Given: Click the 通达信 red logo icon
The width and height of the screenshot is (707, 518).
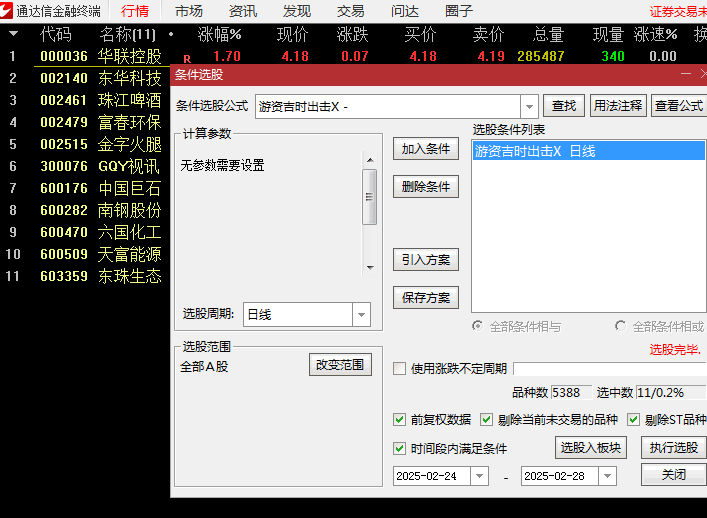Looking at the screenshot, I should (6, 10).
